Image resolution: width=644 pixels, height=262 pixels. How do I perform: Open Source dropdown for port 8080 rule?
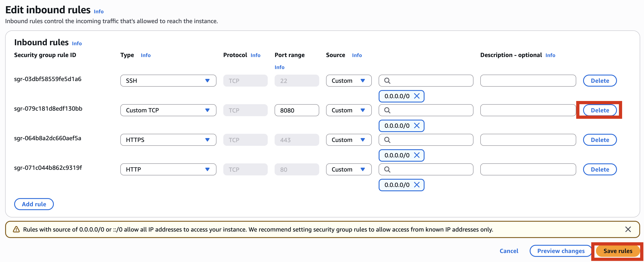click(349, 110)
